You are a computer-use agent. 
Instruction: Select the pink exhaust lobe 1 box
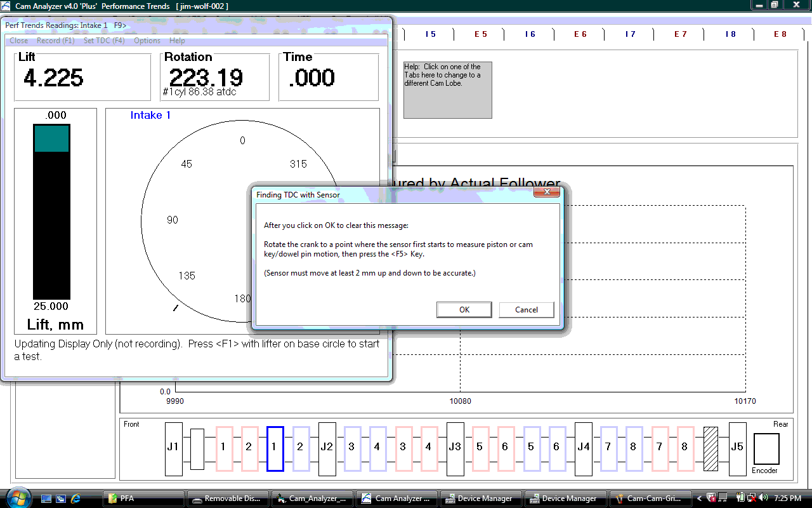(225, 449)
